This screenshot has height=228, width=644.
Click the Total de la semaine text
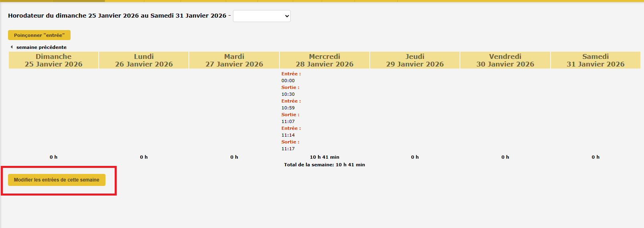tap(324, 165)
